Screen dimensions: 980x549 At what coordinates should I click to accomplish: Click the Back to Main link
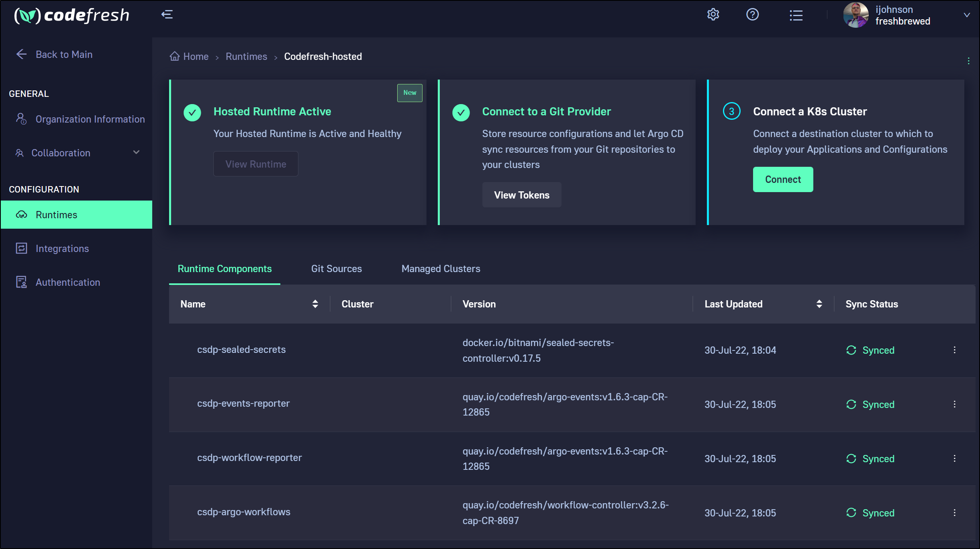(64, 54)
